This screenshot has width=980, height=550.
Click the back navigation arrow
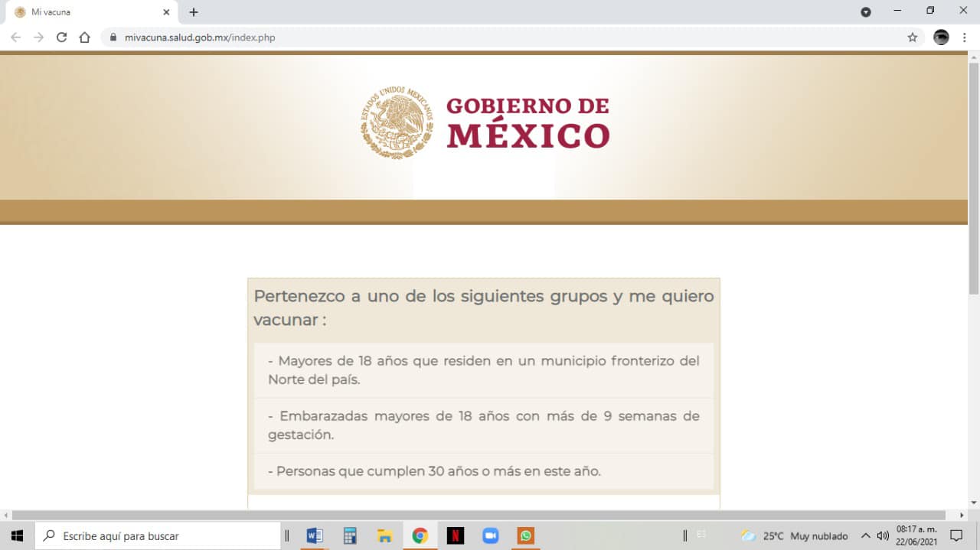pyautogui.click(x=16, y=37)
